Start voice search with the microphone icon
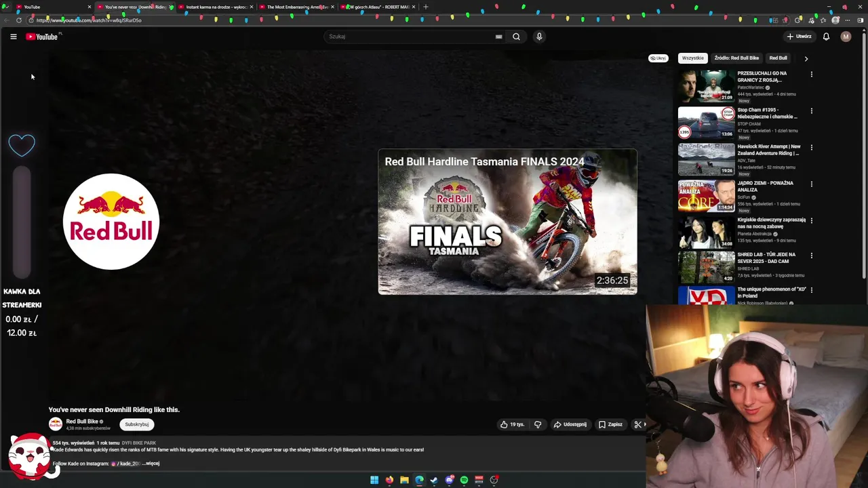The width and height of the screenshot is (868, 488). tap(539, 37)
